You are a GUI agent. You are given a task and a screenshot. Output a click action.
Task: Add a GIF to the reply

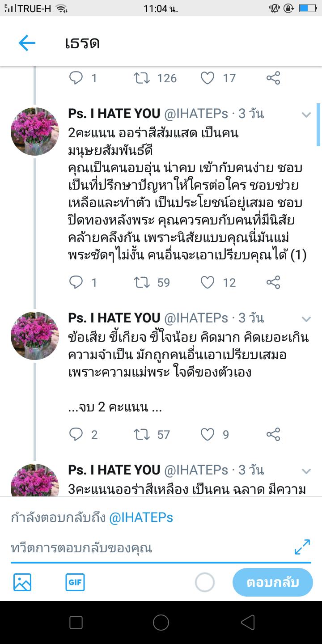(75, 582)
